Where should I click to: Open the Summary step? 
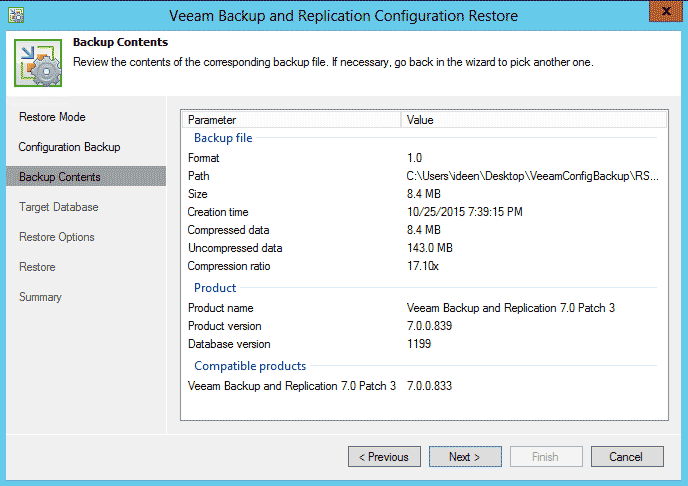pyautogui.click(x=40, y=297)
